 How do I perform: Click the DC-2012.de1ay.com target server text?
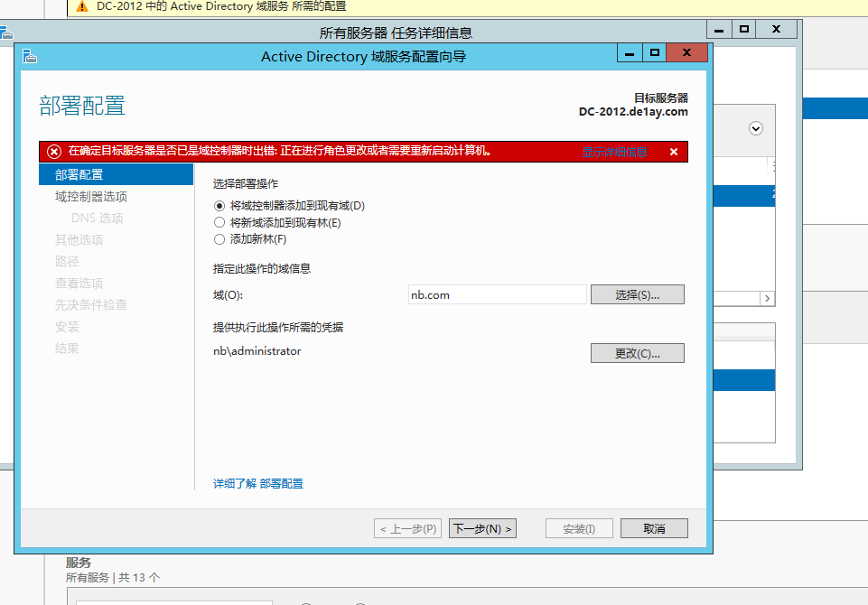point(633,112)
